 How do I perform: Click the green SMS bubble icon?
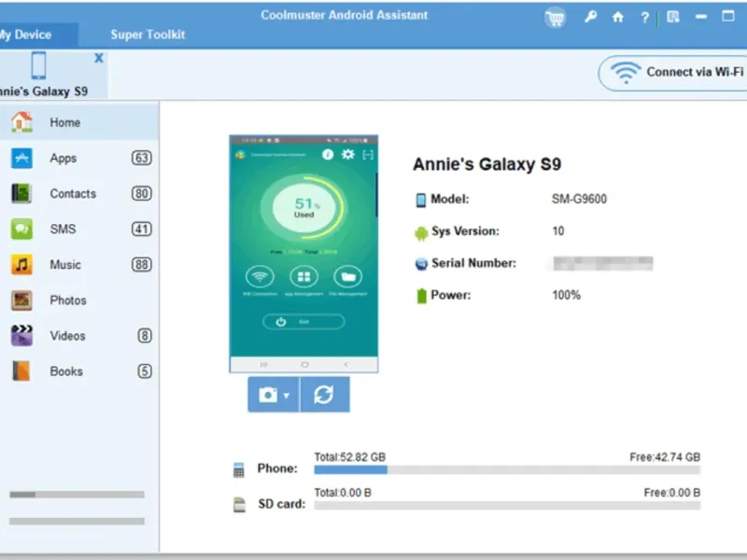(x=21, y=229)
